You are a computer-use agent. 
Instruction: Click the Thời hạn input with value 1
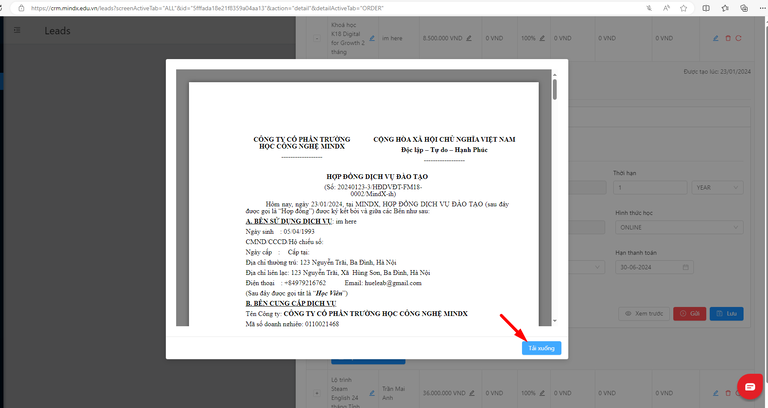point(650,188)
